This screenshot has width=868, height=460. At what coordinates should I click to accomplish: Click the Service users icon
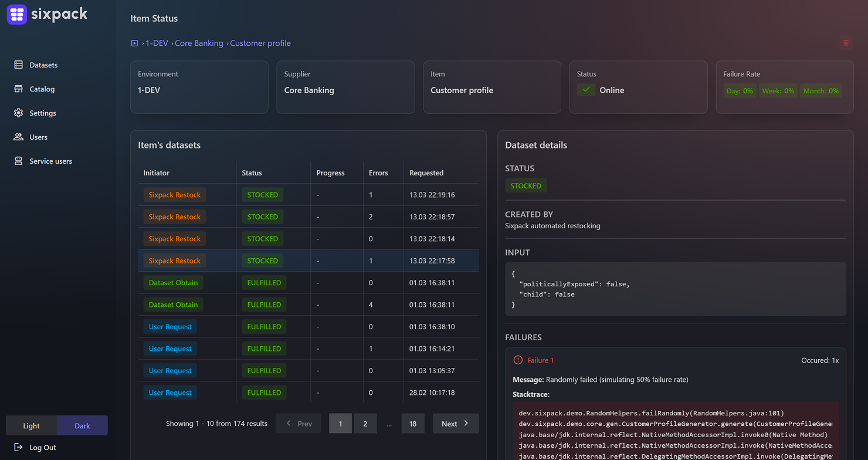pyautogui.click(x=18, y=161)
